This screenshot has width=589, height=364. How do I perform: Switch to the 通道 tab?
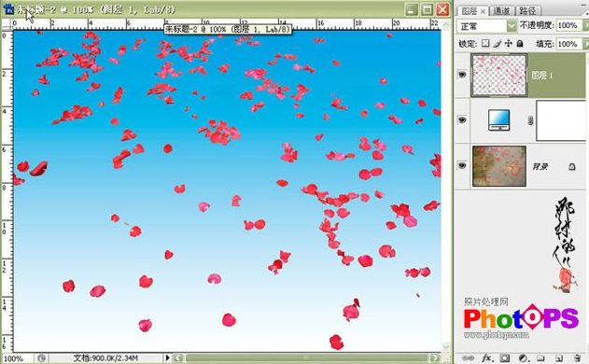(501, 11)
